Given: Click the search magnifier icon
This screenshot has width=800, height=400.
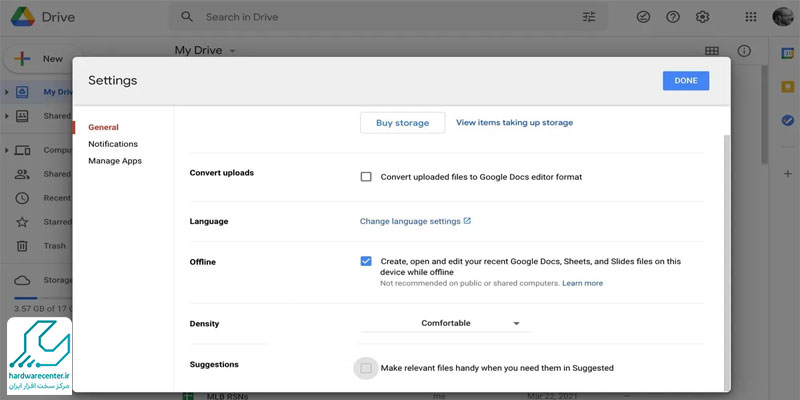Looking at the screenshot, I should coord(187,17).
